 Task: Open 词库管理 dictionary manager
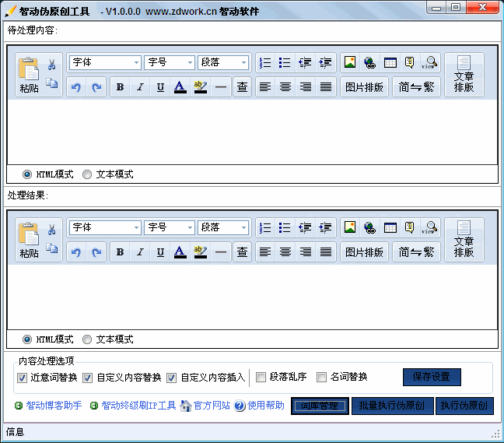(320, 406)
